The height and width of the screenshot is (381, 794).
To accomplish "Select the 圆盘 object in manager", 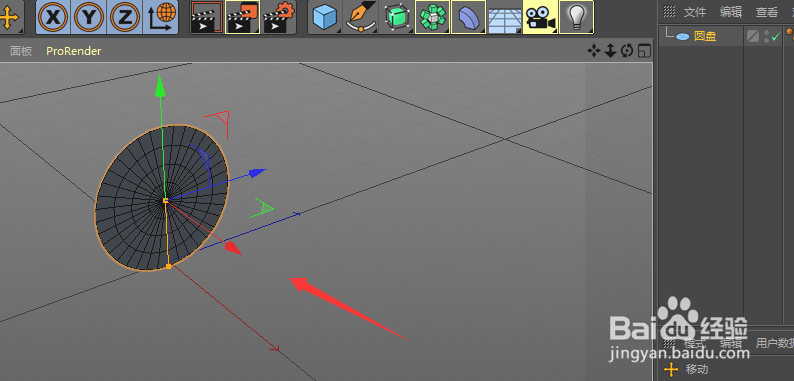I will tap(705, 36).
